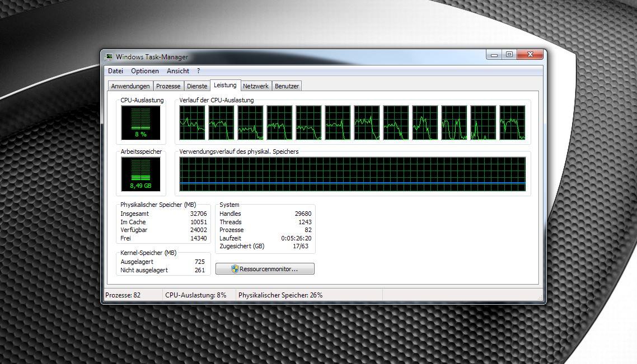
Task: Click the Arbeitsspeicher 8,49 GB gauge
Action: 140,174
